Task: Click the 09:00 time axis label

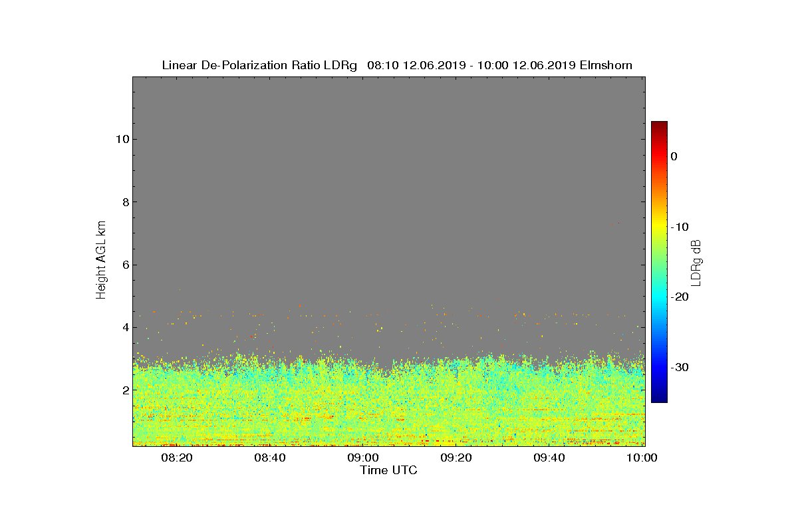Action: tap(364, 458)
